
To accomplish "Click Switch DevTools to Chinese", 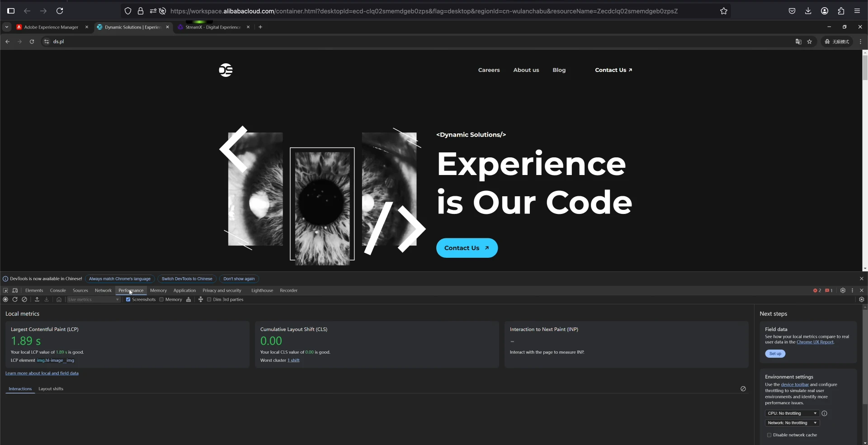I will 187,279.
